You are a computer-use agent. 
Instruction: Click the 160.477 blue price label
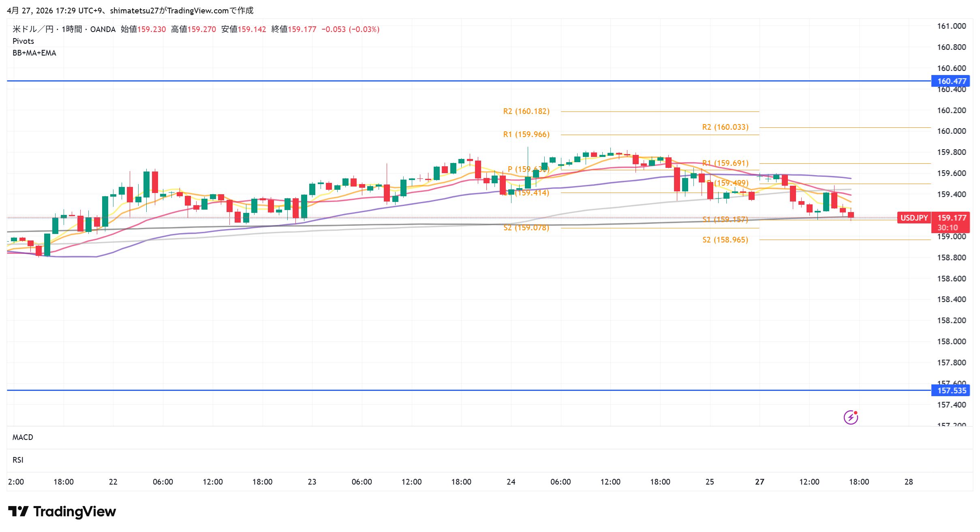(x=951, y=81)
